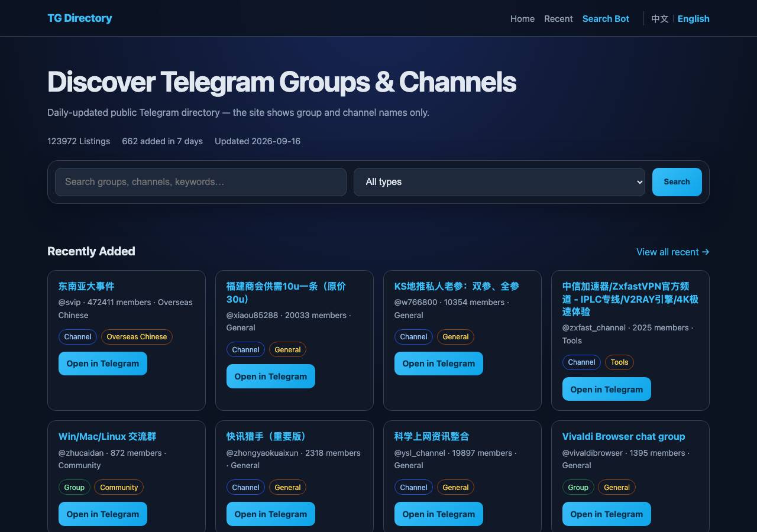This screenshot has height=532, width=757.
Task: Click the Channel tag on 东南亚大事件
Action: [x=77, y=337]
